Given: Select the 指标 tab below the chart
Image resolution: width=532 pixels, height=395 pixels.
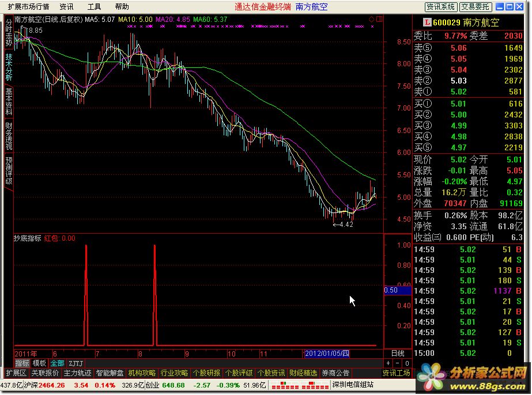Looking at the screenshot, I should [x=22, y=363].
